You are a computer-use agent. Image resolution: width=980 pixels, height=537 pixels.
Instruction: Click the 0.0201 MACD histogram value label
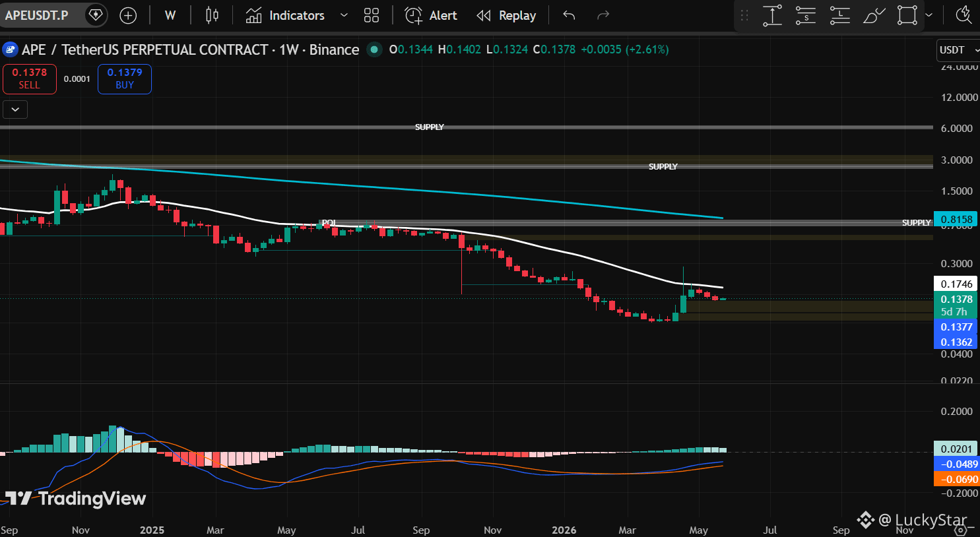coord(956,449)
